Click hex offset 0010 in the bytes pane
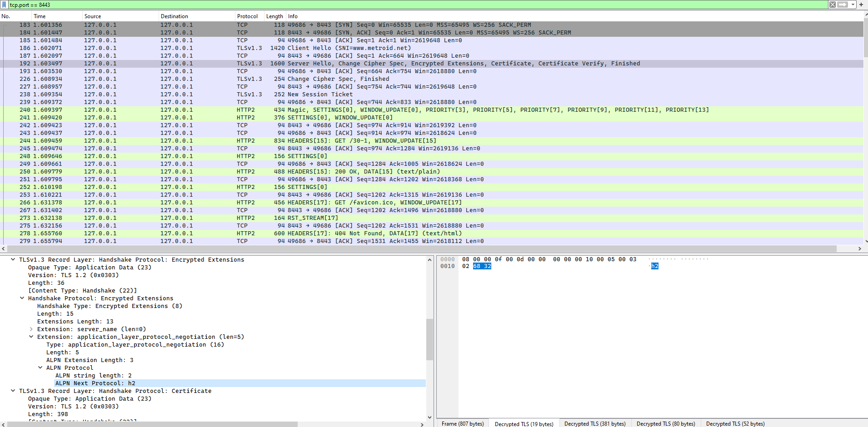Image resolution: width=868 pixels, height=427 pixels. (447, 266)
